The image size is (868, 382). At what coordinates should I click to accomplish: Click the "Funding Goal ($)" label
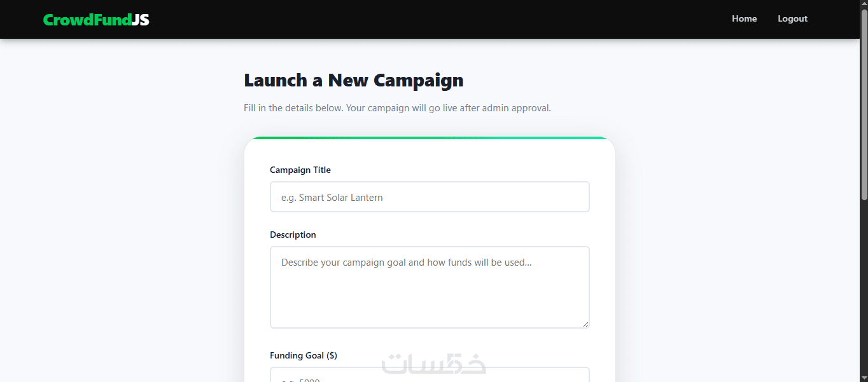pyautogui.click(x=304, y=355)
